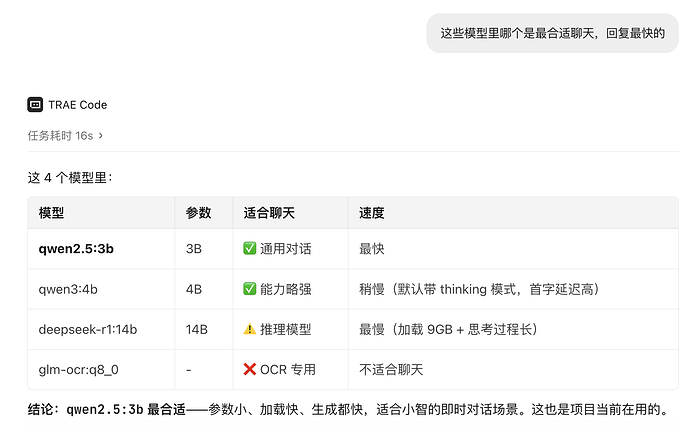
Task: Click the inline code qwen2.5:3b in conclusion
Action: 105,410
